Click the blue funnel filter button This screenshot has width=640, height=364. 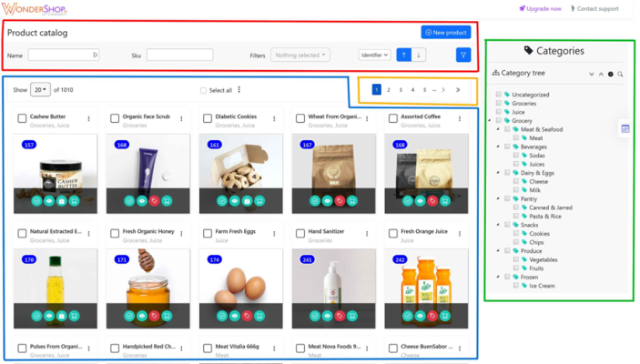tap(463, 56)
